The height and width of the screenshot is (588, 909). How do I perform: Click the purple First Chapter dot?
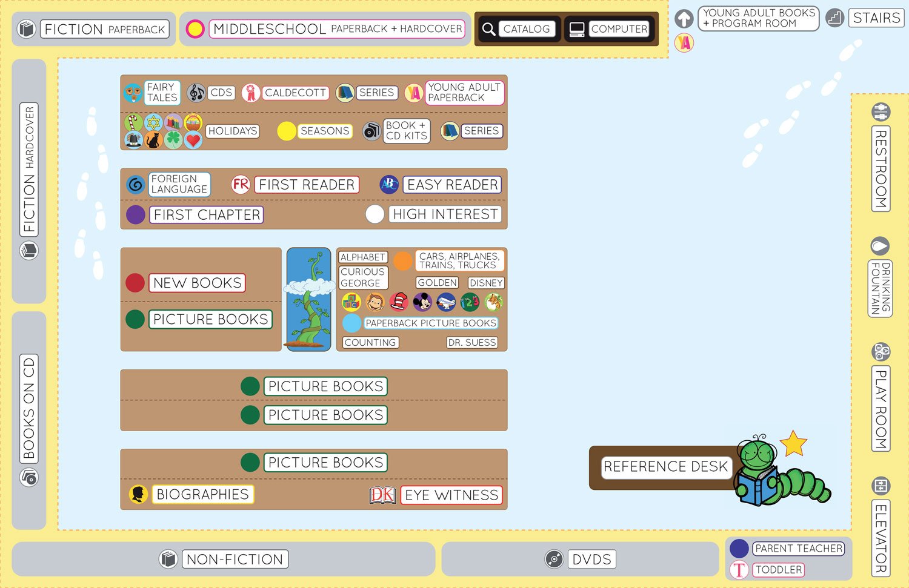136,214
